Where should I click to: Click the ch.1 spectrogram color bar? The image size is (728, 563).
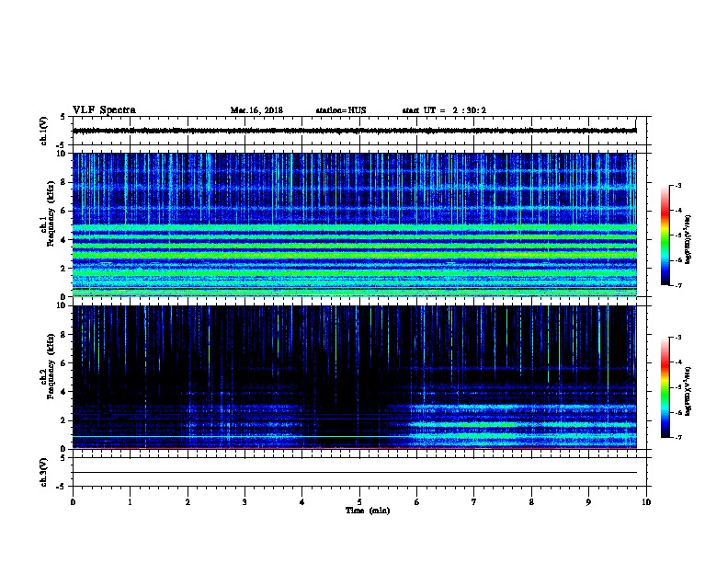coord(665,236)
